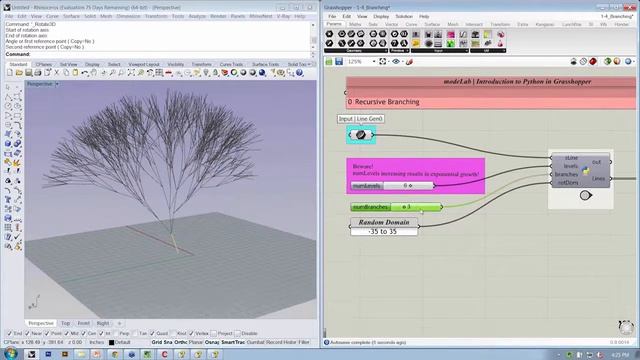
Task: Enable the Project osnap checkbox
Action: [x=213, y=333]
